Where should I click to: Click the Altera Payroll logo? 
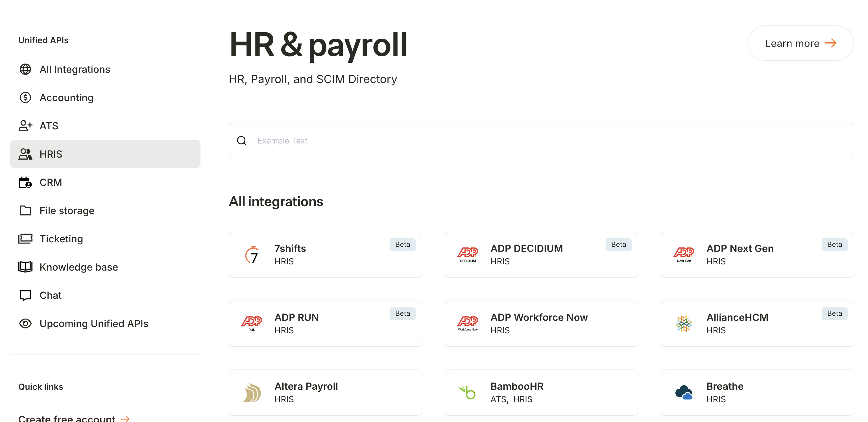pos(252,393)
